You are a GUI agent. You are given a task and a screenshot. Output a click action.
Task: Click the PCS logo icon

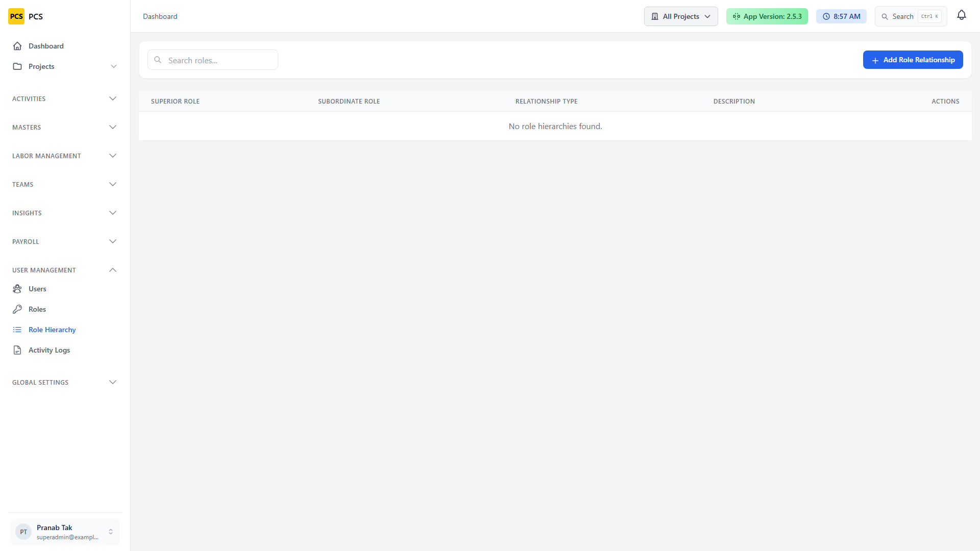pyautogui.click(x=16, y=16)
